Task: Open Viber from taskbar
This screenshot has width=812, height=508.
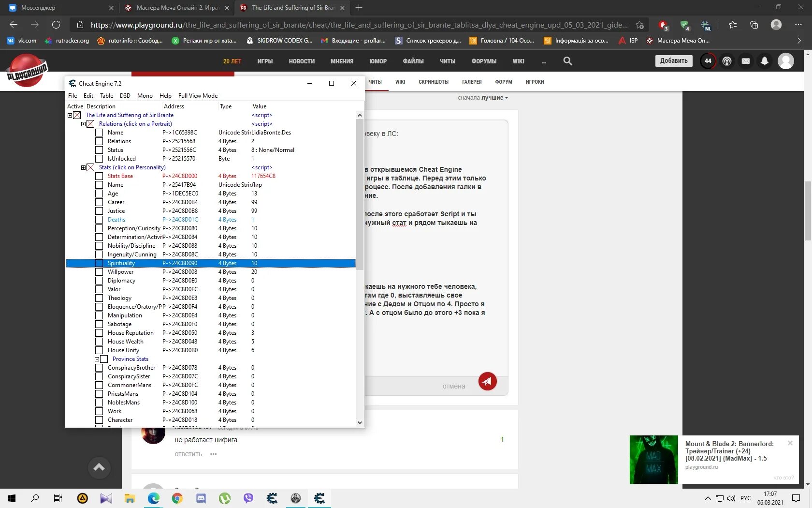Action: tap(248, 498)
